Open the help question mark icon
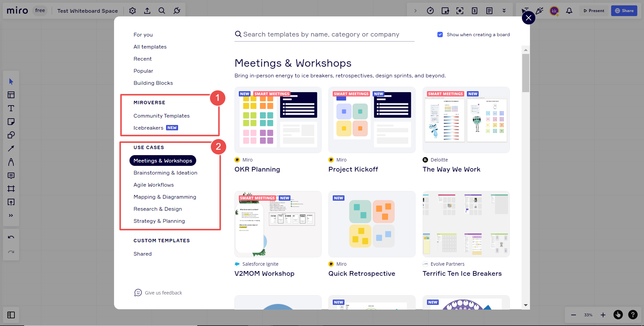The height and width of the screenshot is (326, 644). click(x=633, y=315)
